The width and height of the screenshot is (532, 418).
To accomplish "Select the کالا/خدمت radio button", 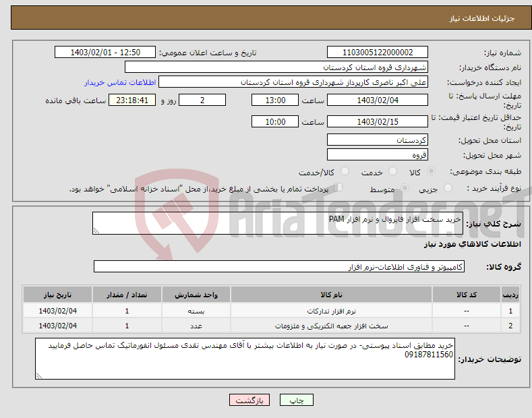I will [x=345, y=171].
